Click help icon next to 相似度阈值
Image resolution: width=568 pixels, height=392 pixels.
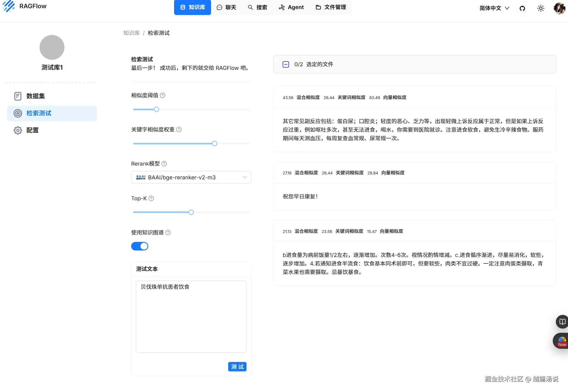[163, 95]
